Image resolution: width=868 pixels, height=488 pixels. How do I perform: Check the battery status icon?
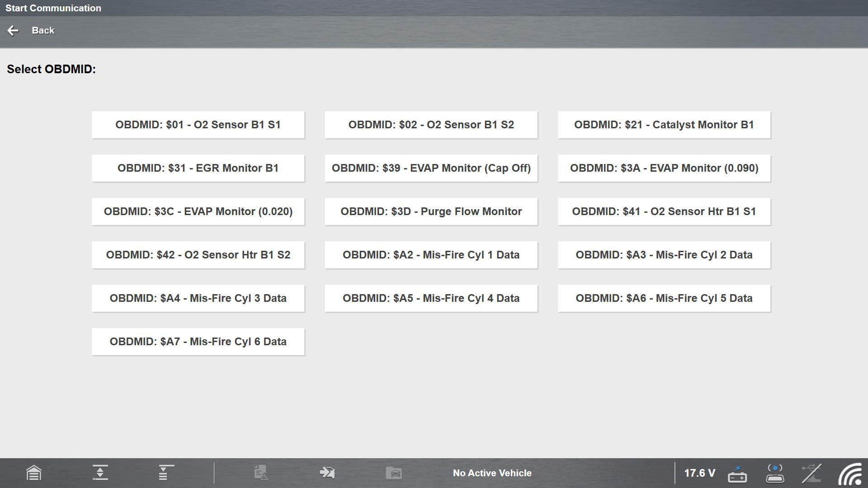point(737,474)
